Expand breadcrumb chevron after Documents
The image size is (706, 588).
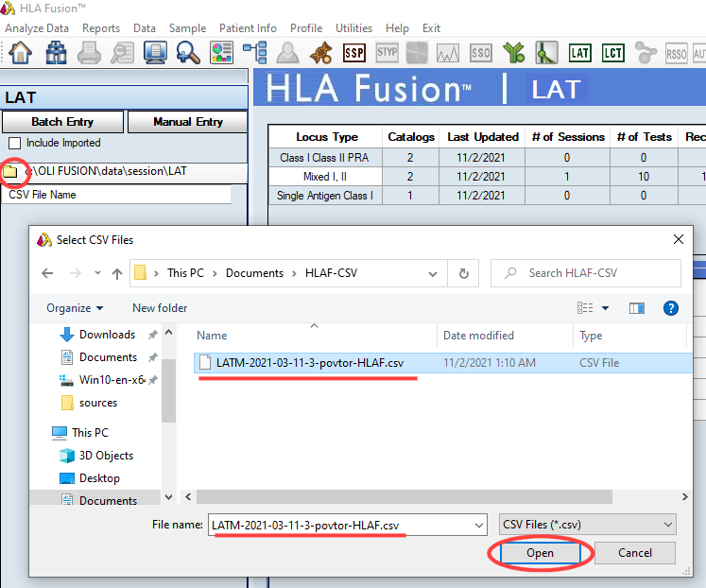294,273
